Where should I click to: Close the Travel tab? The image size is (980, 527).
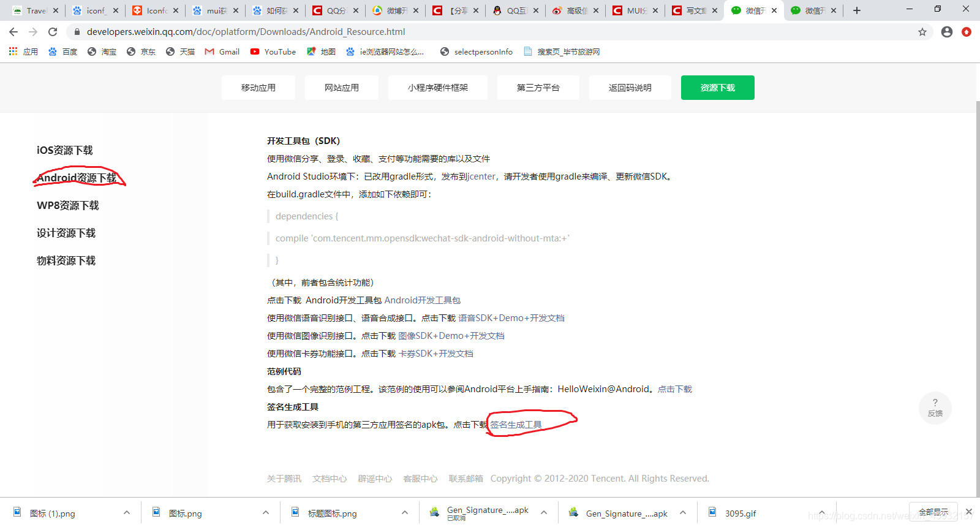click(x=56, y=10)
